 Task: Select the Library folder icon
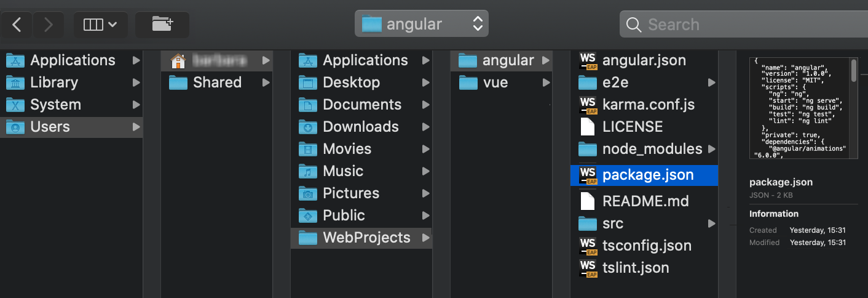15,83
